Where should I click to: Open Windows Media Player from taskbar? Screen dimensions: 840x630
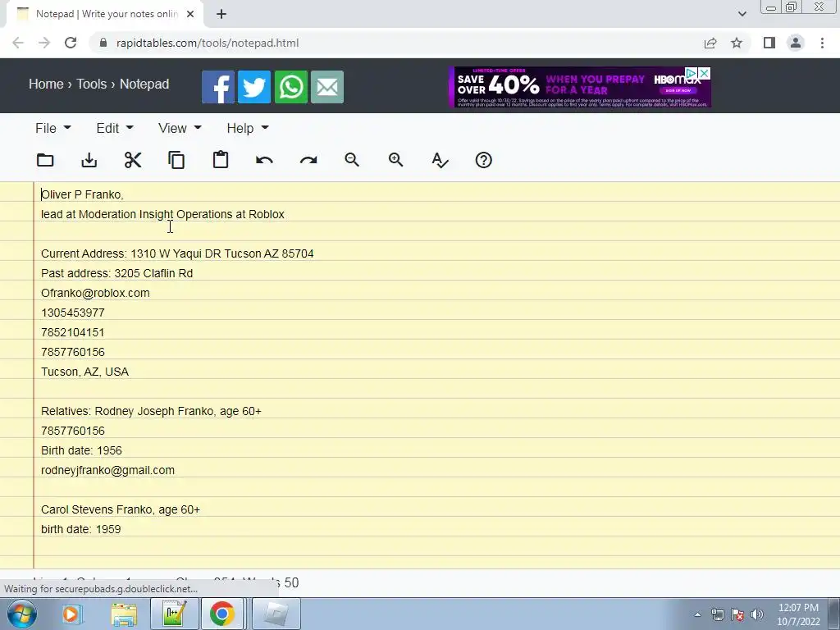[71, 614]
